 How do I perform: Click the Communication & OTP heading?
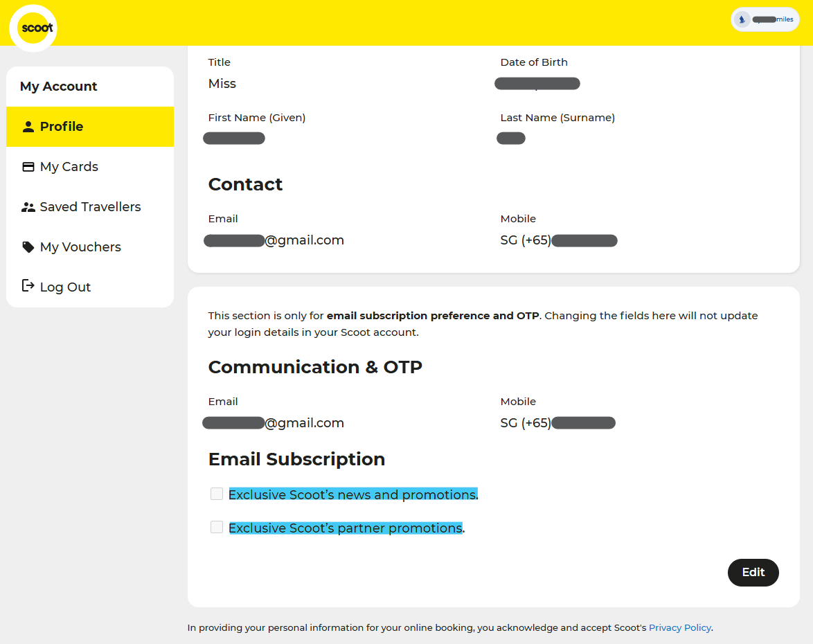[x=315, y=367]
